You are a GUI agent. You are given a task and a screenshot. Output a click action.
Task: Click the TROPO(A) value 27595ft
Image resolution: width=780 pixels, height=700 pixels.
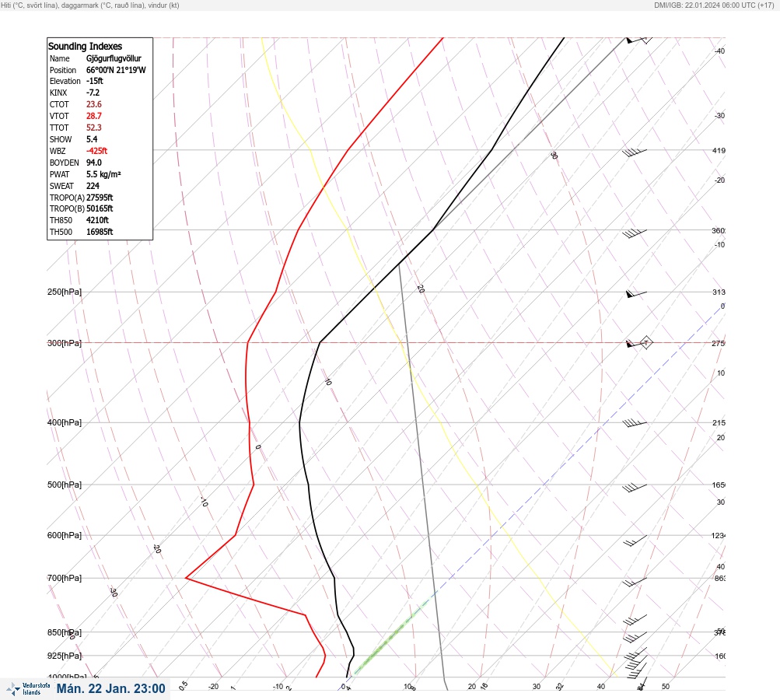tap(100, 198)
